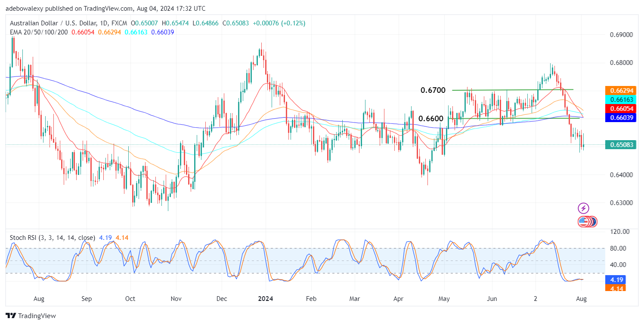This screenshot has width=644, height=325.
Task: Click the orange 0.66294 price label
Action: 622,91
